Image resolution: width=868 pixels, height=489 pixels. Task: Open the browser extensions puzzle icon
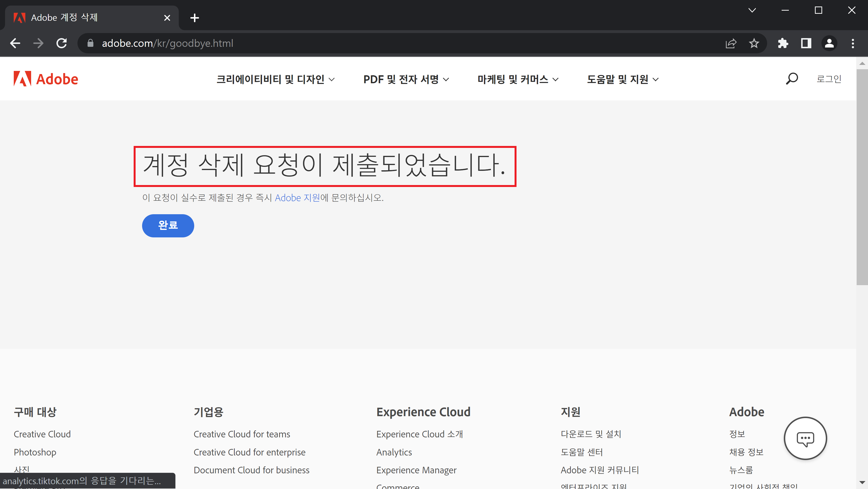783,43
